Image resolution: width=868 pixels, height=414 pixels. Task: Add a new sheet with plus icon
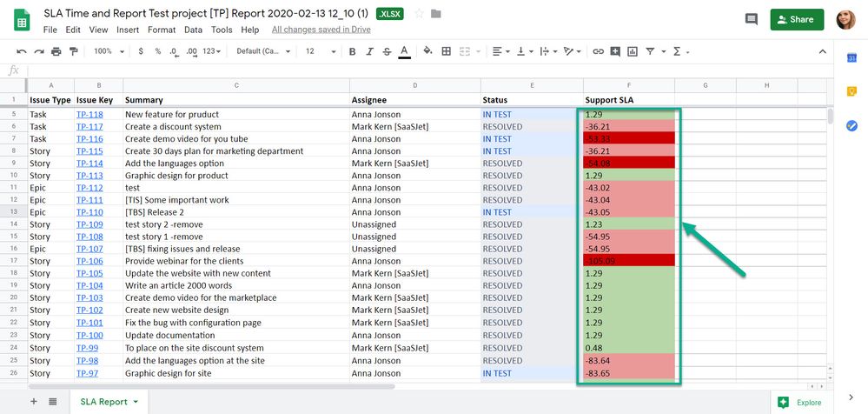click(x=34, y=401)
